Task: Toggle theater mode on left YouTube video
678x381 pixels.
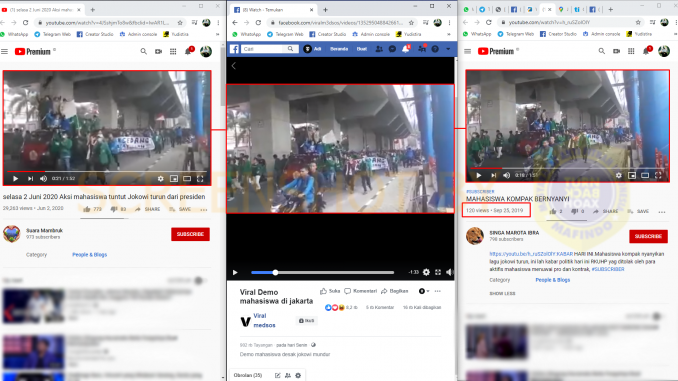Action: pyautogui.click(x=187, y=178)
